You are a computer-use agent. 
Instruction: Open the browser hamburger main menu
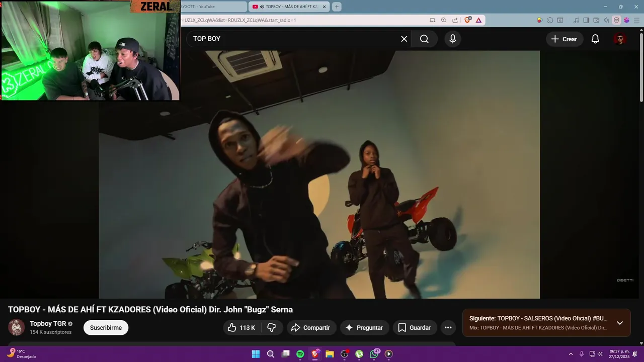tap(636, 20)
